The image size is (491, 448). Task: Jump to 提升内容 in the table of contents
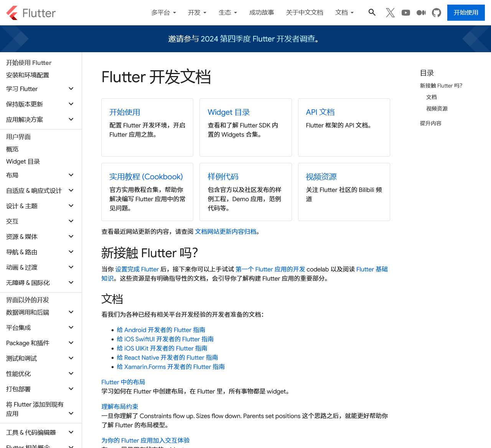[x=431, y=123]
